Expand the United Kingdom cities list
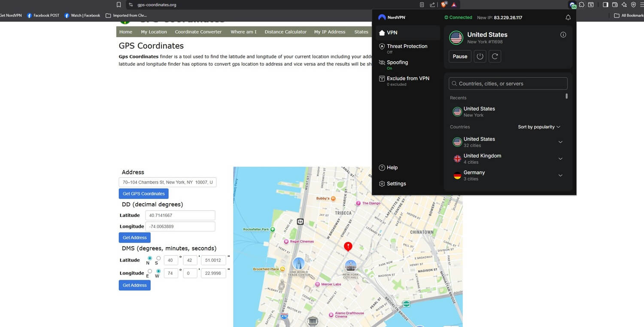 point(560,159)
